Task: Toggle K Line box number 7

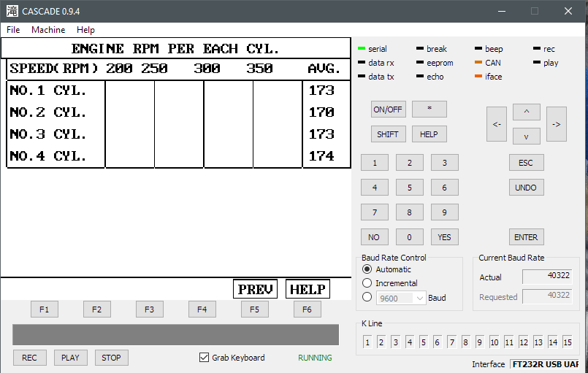Action: click(x=451, y=342)
